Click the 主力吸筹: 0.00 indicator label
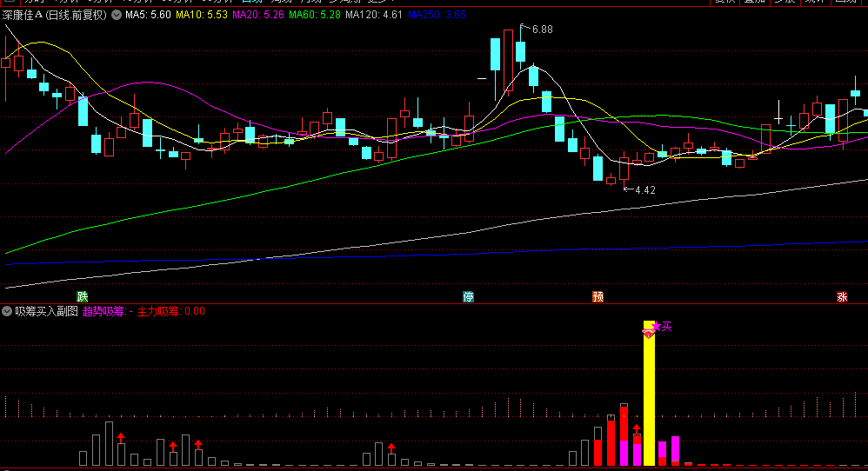The image size is (868, 471). click(x=171, y=311)
